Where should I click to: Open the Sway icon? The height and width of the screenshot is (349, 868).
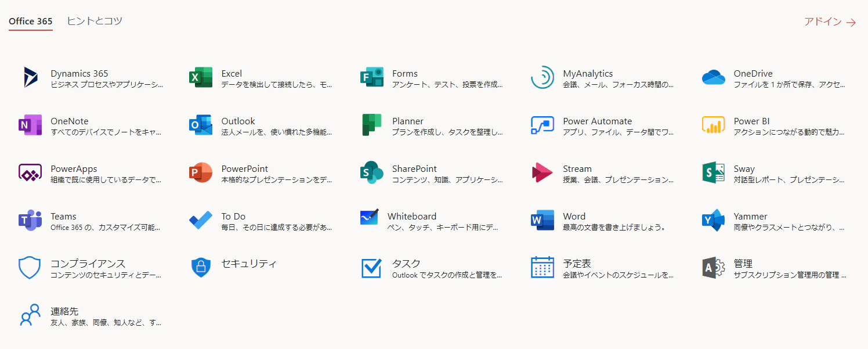[x=714, y=172]
